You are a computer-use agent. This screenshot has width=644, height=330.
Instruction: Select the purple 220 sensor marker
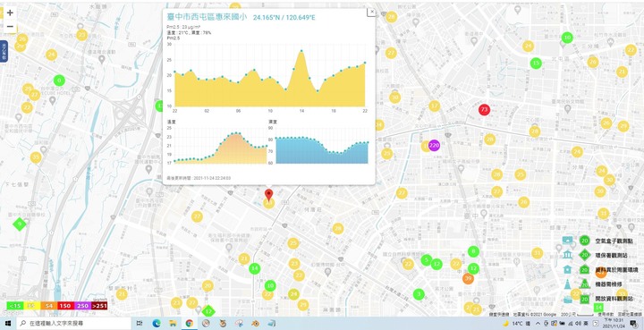pyautogui.click(x=434, y=145)
